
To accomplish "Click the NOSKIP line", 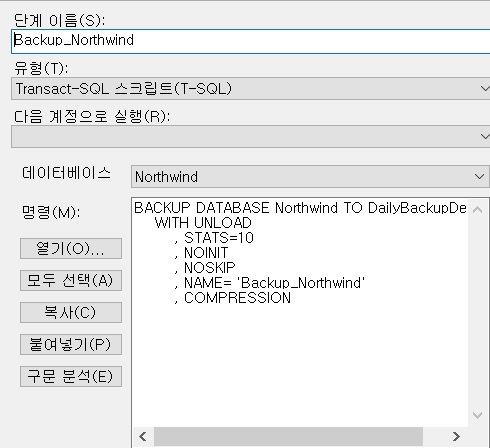I will [x=204, y=268].
